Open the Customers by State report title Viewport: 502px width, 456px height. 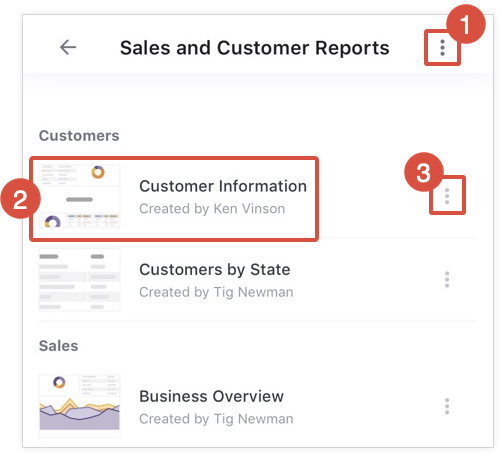(x=215, y=269)
